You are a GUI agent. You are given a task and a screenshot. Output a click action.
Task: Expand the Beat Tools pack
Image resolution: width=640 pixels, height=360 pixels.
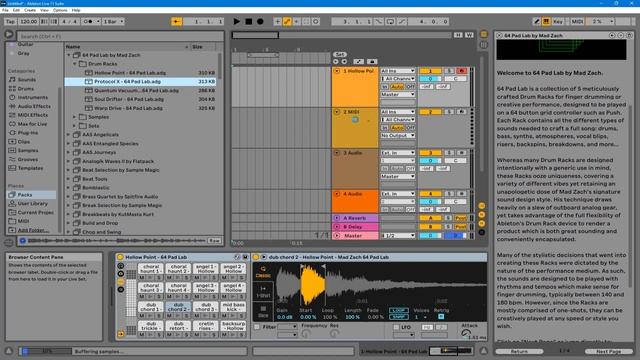point(69,179)
